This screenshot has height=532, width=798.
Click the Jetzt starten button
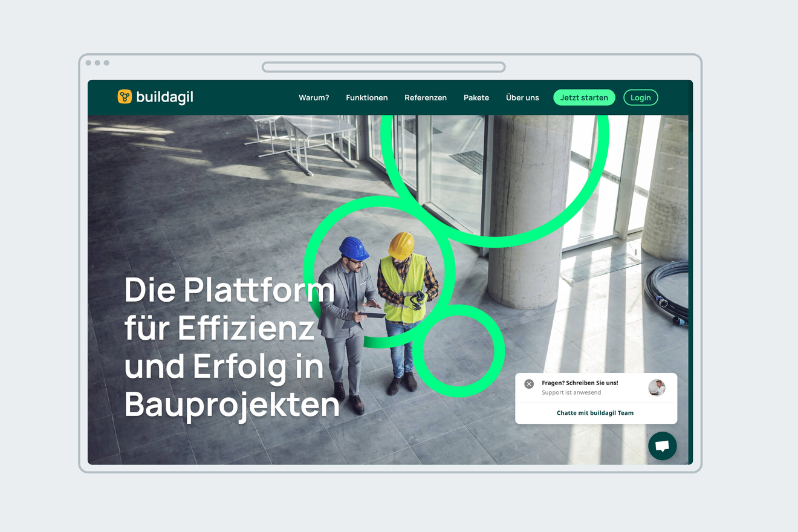pyautogui.click(x=584, y=97)
